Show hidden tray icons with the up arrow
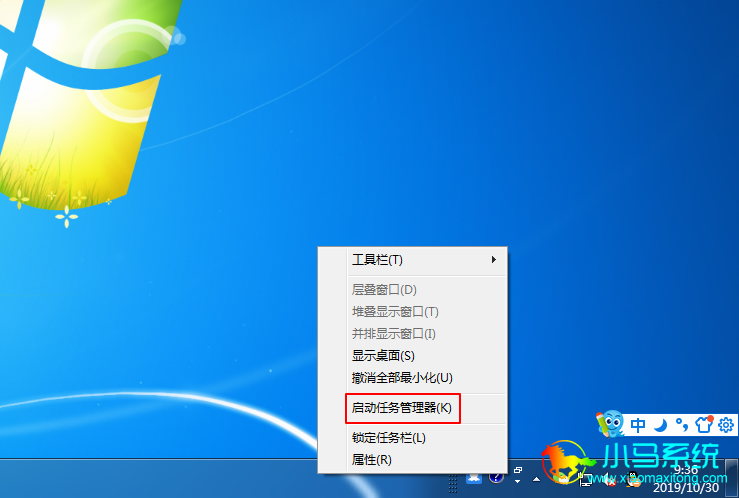Image resolution: width=739 pixels, height=498 pixels. [x=536, y=480]
